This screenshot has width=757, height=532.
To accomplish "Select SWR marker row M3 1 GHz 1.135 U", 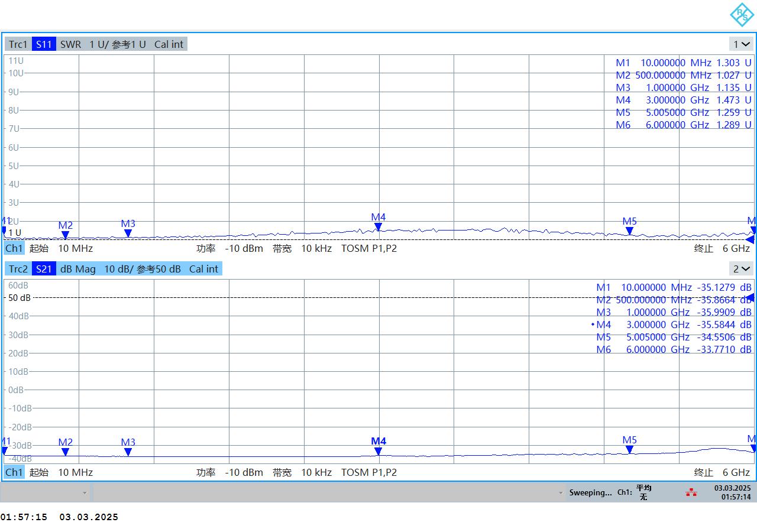I will [x=684, y=87].
